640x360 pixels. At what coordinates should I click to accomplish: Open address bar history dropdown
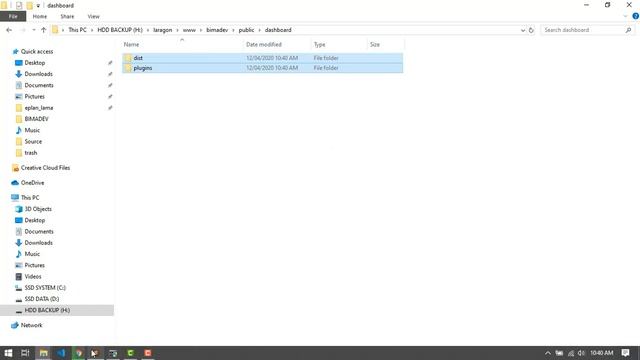[523, 30]
